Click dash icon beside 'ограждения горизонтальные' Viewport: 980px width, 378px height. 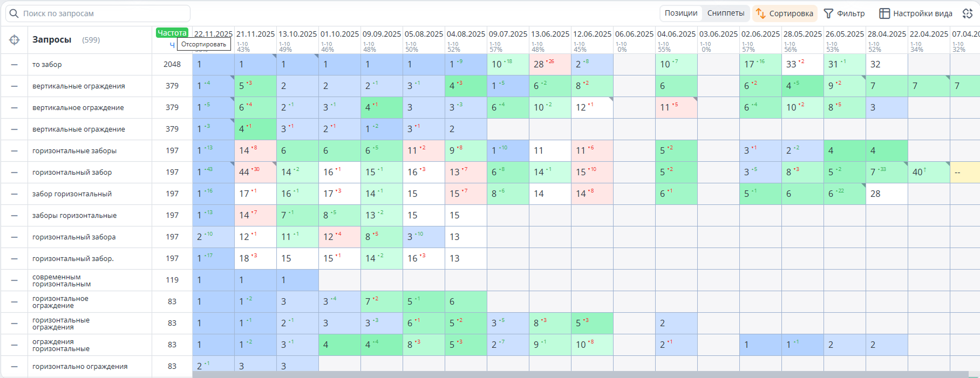[x=15, y=345]
